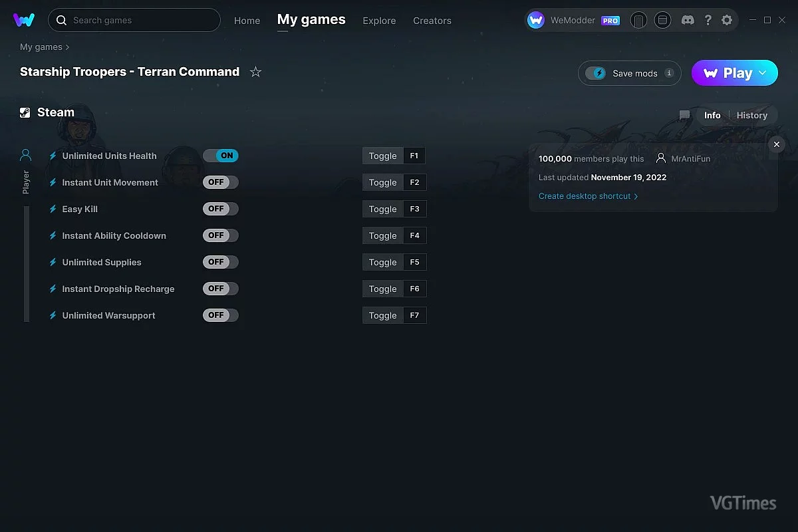Click the F5 hotkey box
The width and height of the screenshot is (798, 532).
pyautogui.click(x=415, y=262)
